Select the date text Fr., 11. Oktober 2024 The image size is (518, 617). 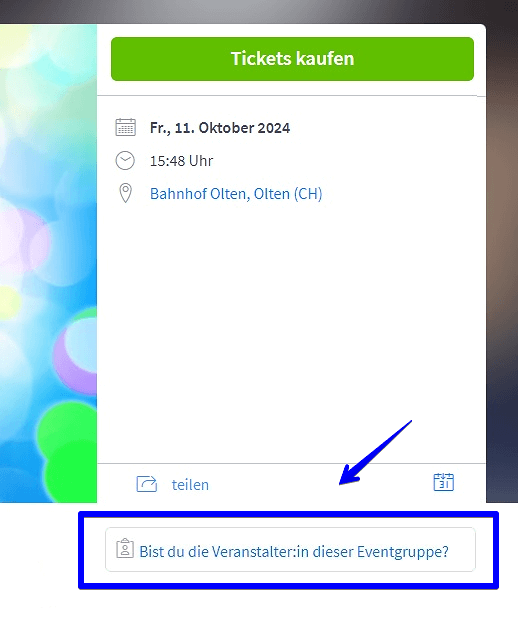pos(220,128)
